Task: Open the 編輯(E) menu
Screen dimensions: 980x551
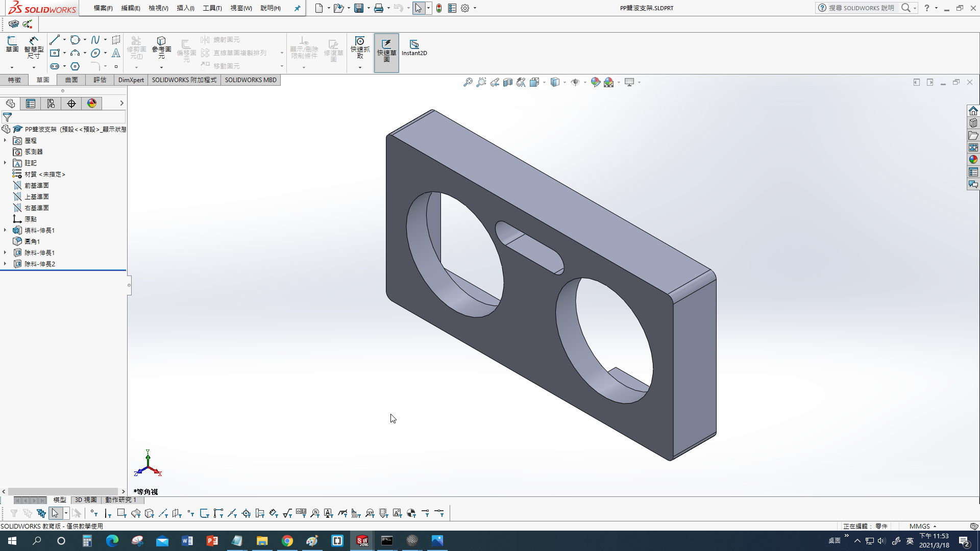Action: (131, 8)
